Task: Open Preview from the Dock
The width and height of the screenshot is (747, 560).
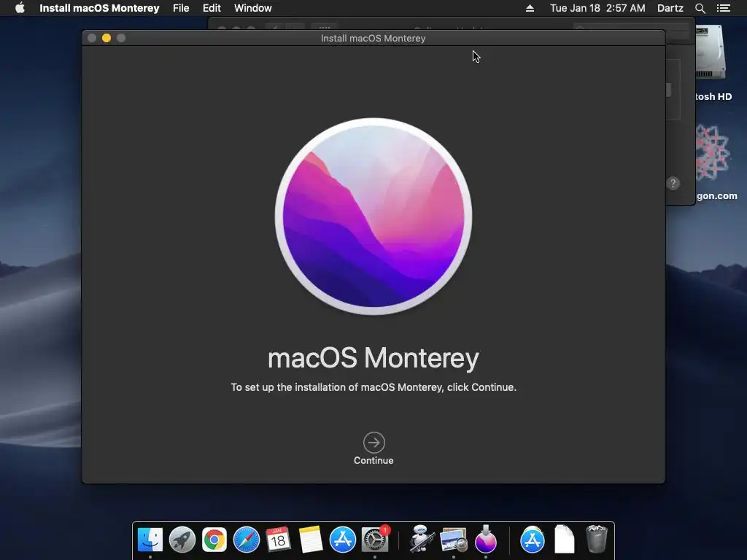Action: (x=454, y=540)
